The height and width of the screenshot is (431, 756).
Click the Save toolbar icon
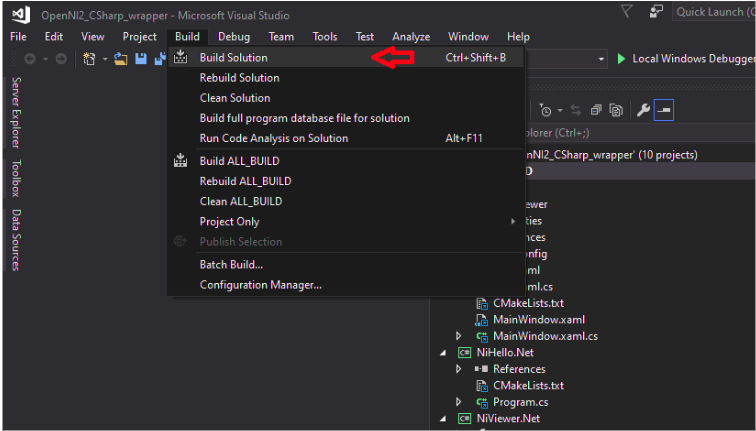click(141, 59)
